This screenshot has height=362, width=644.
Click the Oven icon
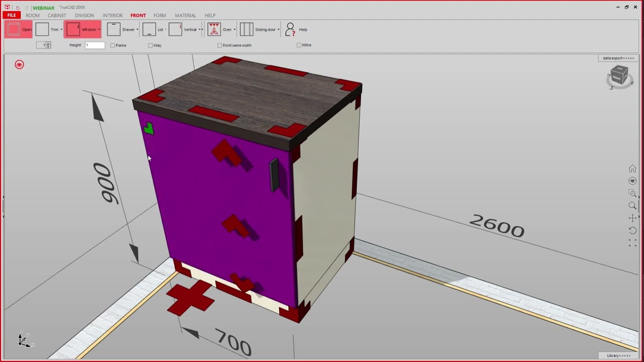(214, 29)
